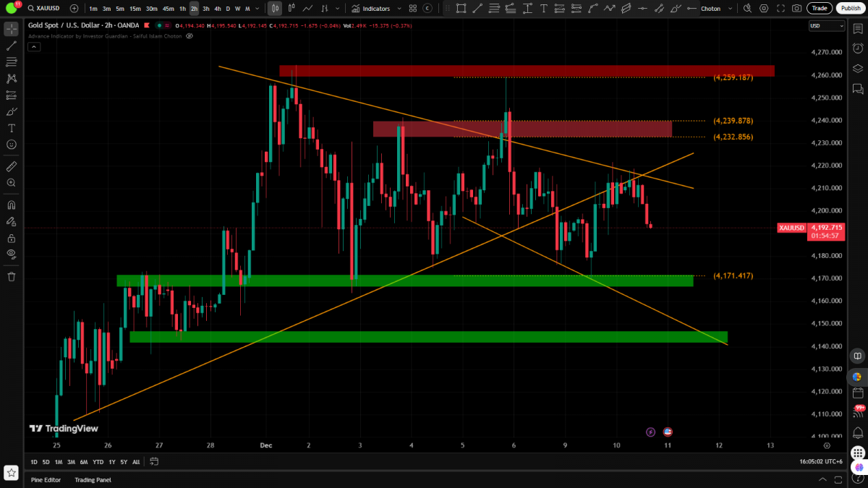Add symbol with the plus compare button
The image size is (868, 488).
74,9
